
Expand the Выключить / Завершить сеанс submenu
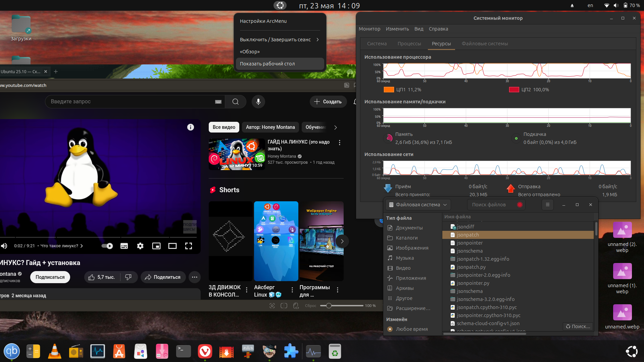point(280,40)
